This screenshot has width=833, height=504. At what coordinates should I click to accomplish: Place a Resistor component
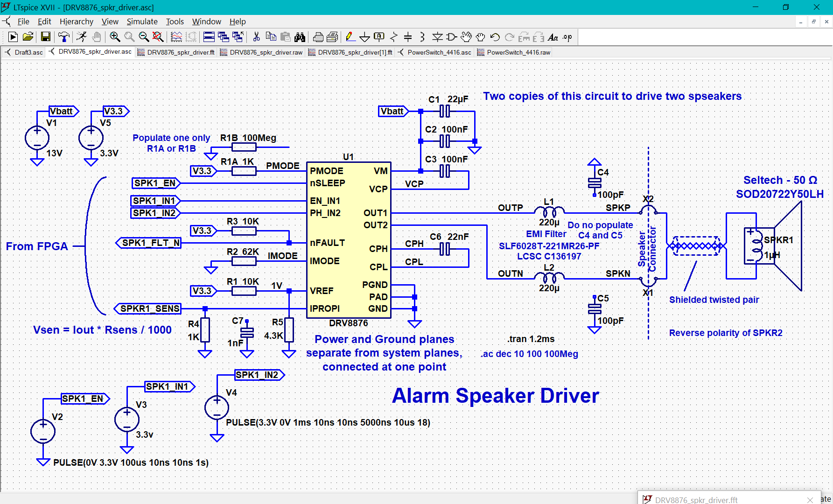(x=394, y=37)
